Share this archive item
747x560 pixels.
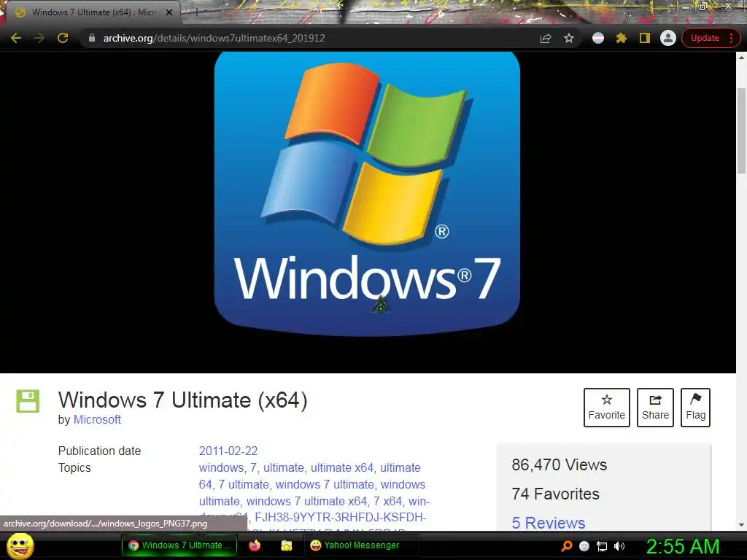[x=655, y=407]
